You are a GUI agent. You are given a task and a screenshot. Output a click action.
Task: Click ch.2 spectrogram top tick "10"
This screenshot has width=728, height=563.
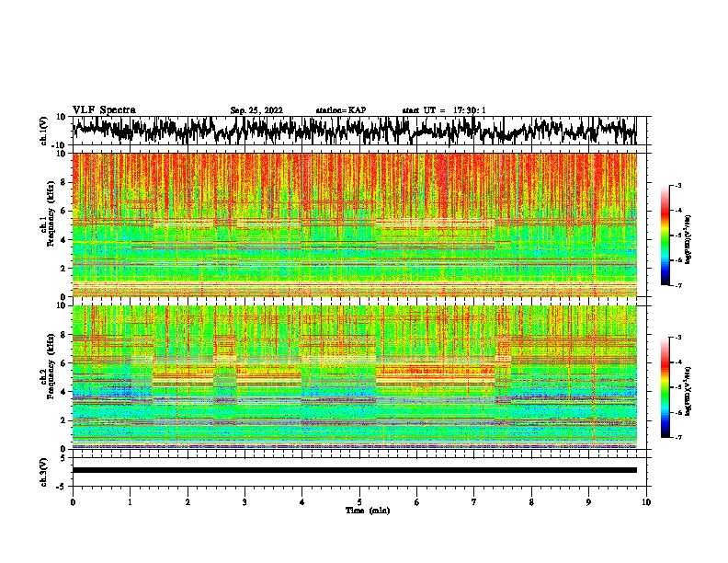62,305
